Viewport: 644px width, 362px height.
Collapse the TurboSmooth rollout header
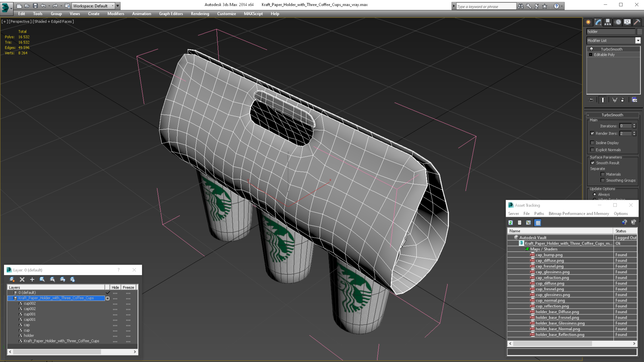coord(612,115)
